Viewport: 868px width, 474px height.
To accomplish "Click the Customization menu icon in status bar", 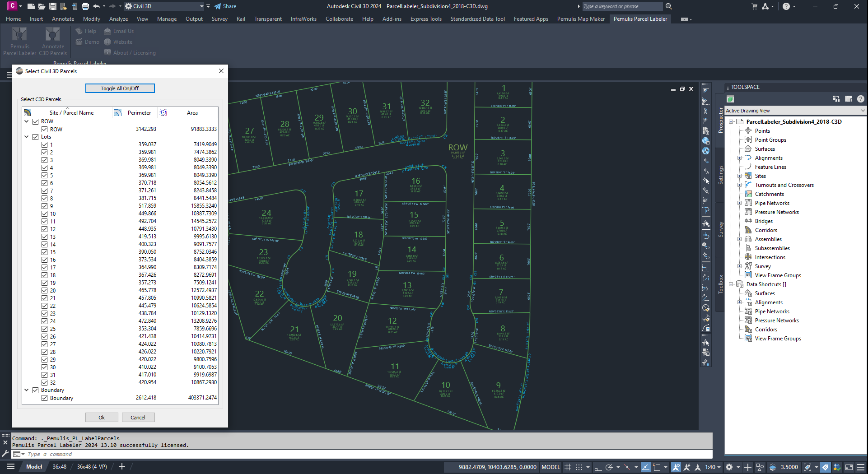I will point(861,467).
